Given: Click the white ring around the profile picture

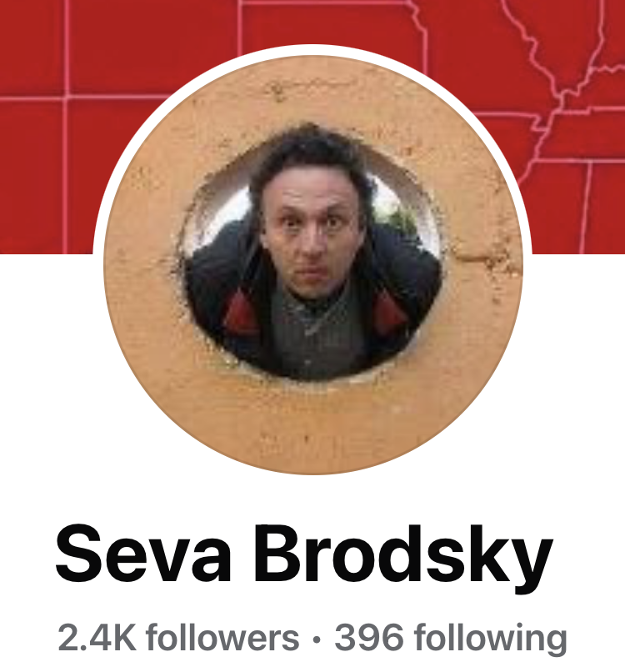Looking at the screenshot, I should point(313,50).
